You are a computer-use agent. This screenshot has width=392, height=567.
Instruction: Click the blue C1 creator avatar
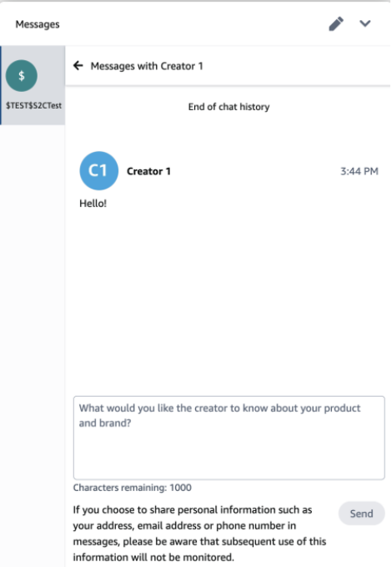[98, 170]
